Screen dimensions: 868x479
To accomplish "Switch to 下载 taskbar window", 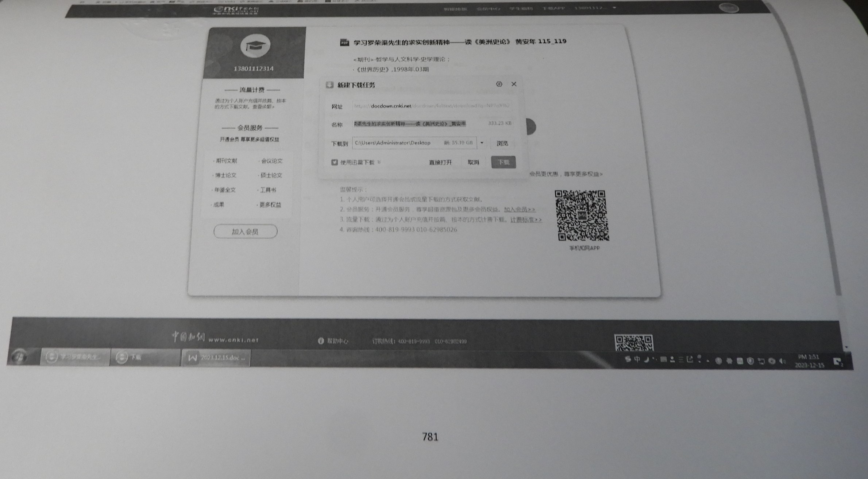I will 145,357.
